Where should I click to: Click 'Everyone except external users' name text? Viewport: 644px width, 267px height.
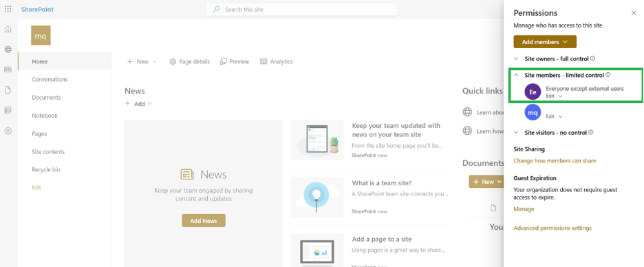[585, 88]
